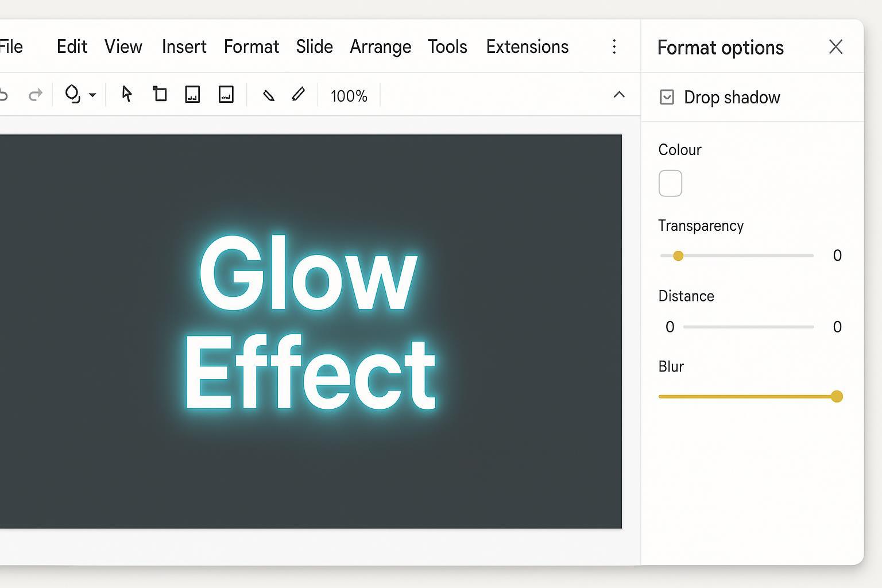Click the 100% zoom level button
The width and height of the screenshot is (882, 588).
349,96
